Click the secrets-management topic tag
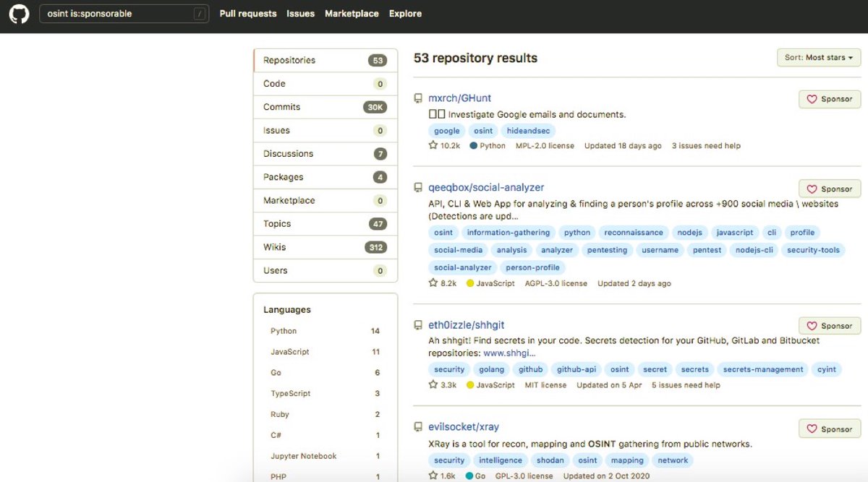 tap(763, 369)
